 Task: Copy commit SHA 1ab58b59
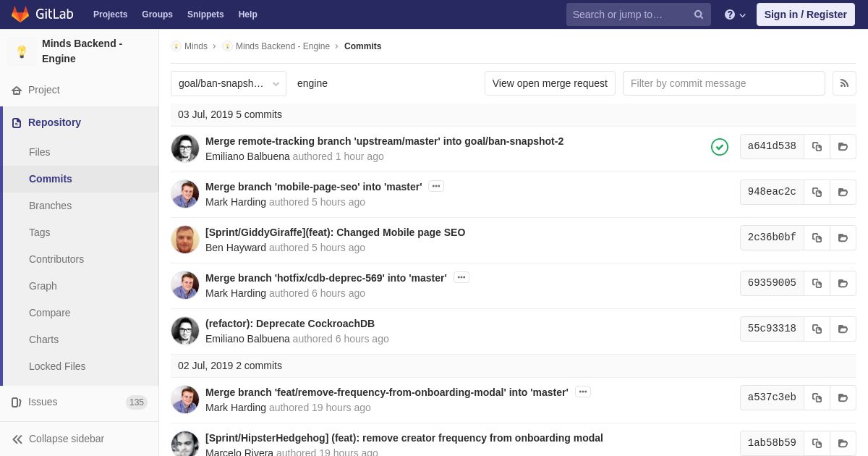click(817, 443)
